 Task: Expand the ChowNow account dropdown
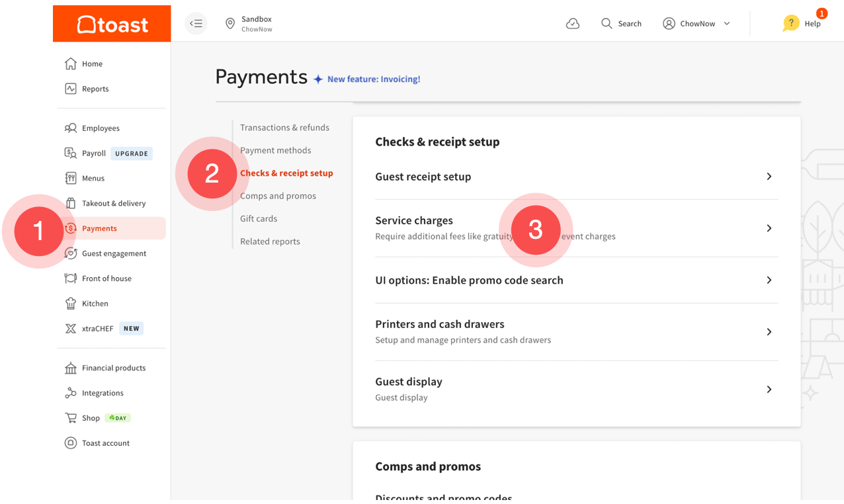click(x=726, y=24)
